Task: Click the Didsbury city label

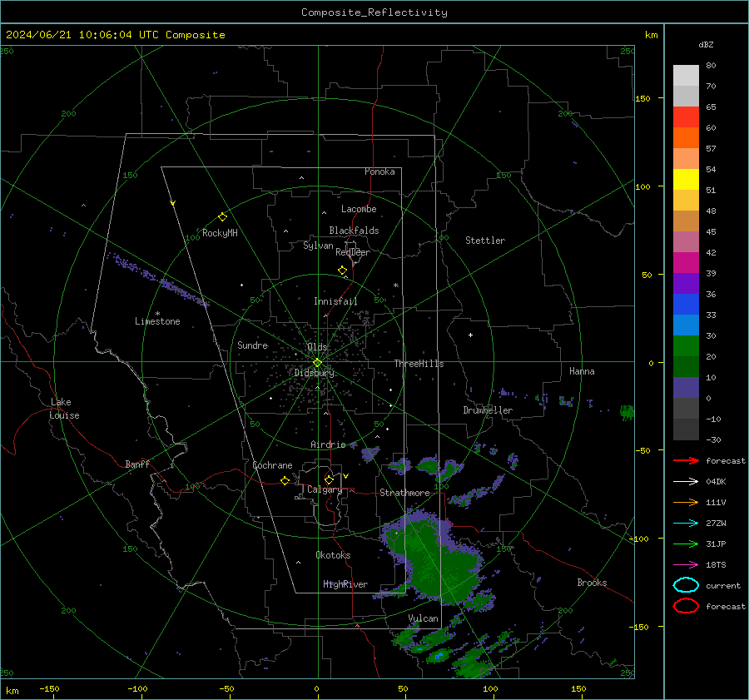Action: (314, 373)
